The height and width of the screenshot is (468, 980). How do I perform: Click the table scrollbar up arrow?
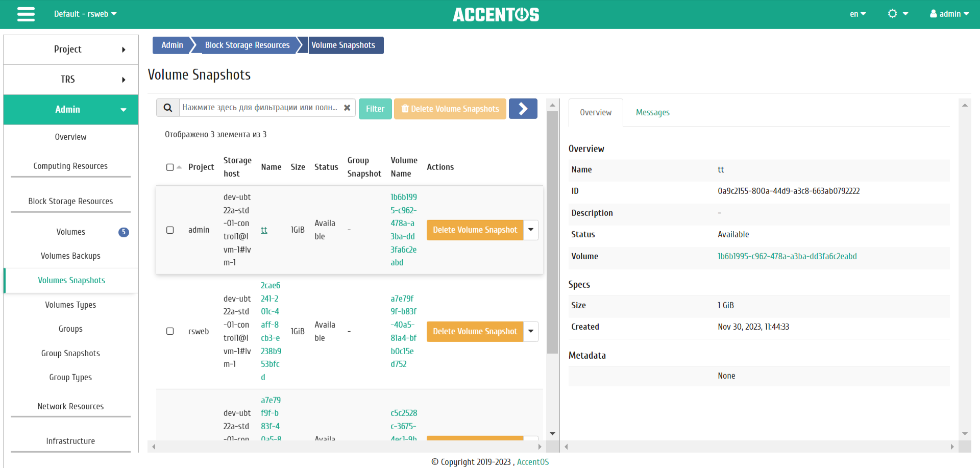click(552, 105)
